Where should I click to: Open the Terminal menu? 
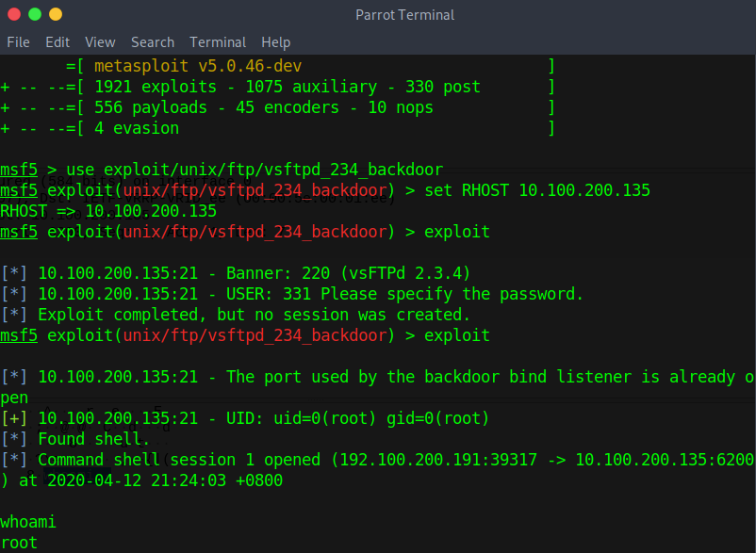click(218, 42)
